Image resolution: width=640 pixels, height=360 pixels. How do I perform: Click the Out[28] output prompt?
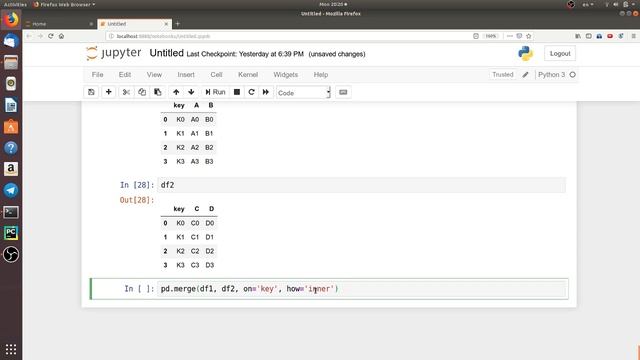tap(137, 200)
